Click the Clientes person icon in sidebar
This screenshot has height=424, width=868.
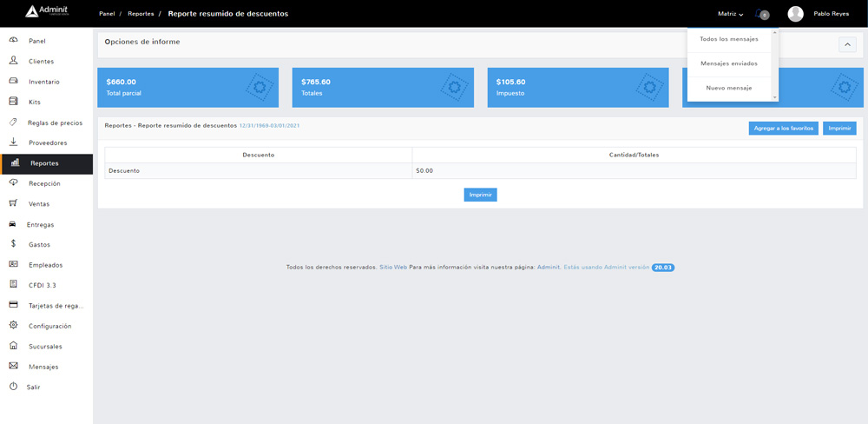(x=13, y=61)
